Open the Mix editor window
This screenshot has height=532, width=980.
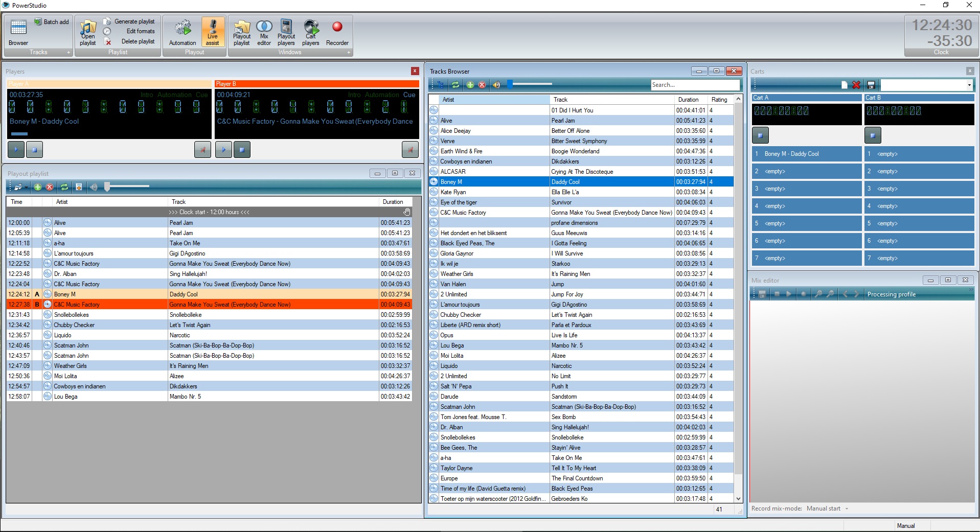click(x=264, y=32)
